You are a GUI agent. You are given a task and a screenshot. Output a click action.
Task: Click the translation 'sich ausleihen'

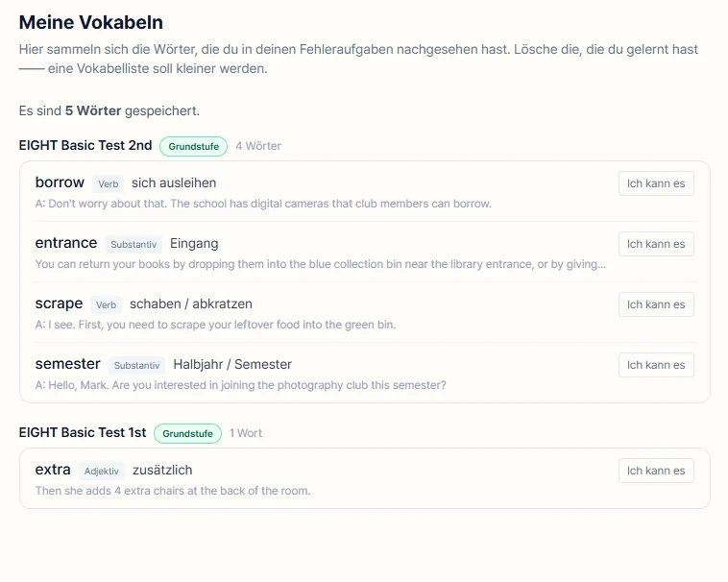coord(174,182)
